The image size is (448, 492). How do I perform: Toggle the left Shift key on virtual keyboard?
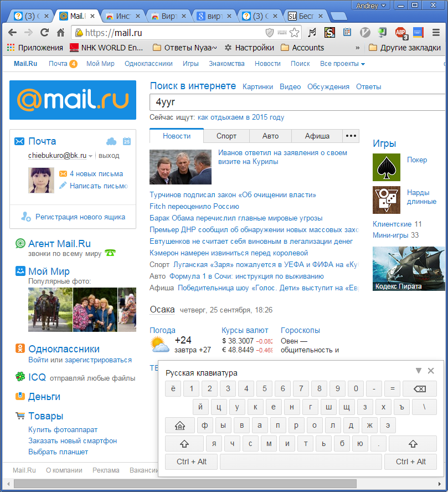(x=184, y=444)
